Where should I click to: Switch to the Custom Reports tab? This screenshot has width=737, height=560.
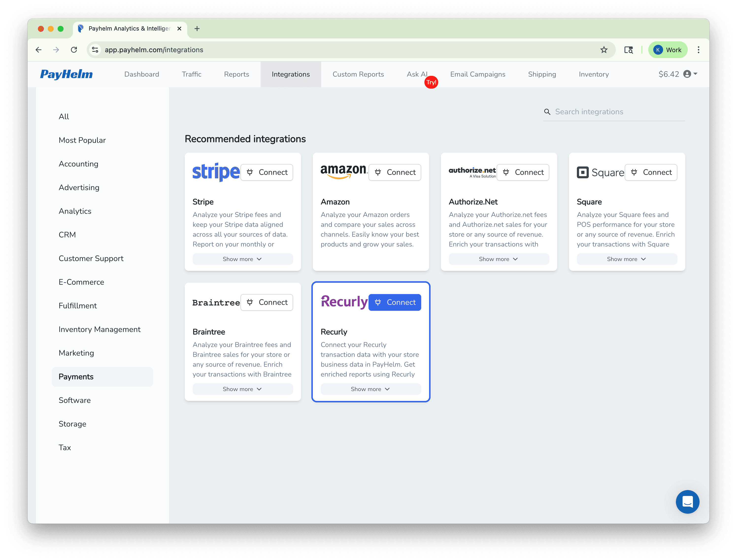pos(358,74)
